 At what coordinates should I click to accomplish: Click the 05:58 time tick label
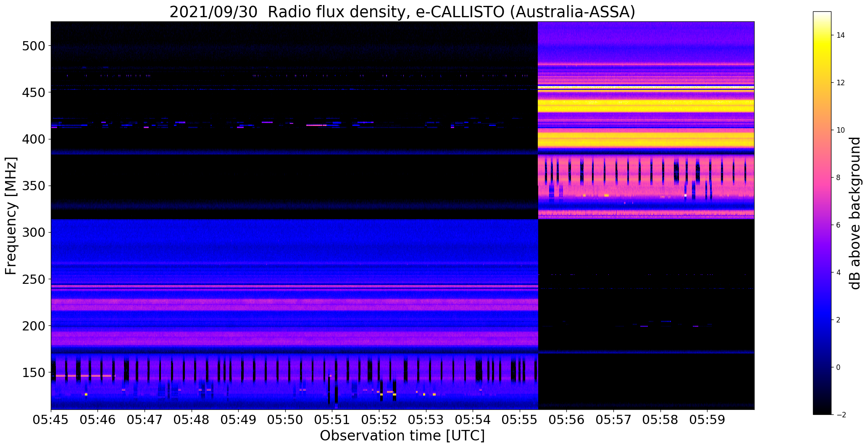point(660,420)
